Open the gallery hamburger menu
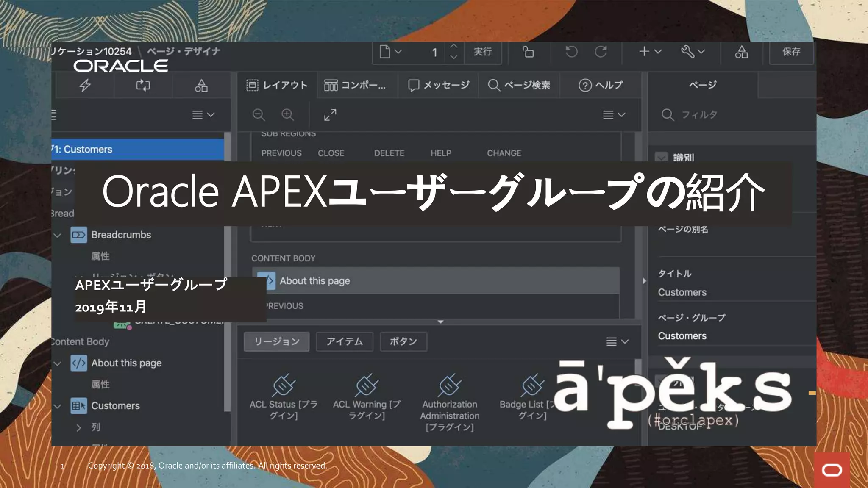Screen dimensions: 868x488 (617, 341)
